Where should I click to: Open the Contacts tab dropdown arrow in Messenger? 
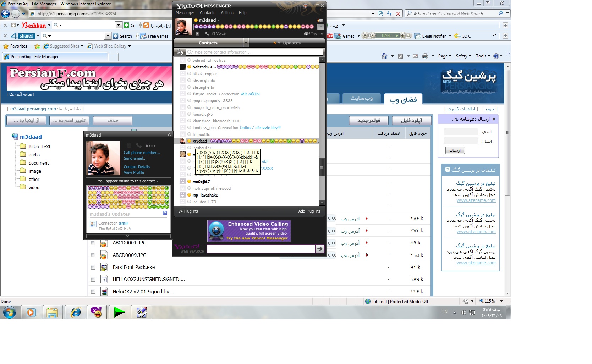(x=246, y=43)
